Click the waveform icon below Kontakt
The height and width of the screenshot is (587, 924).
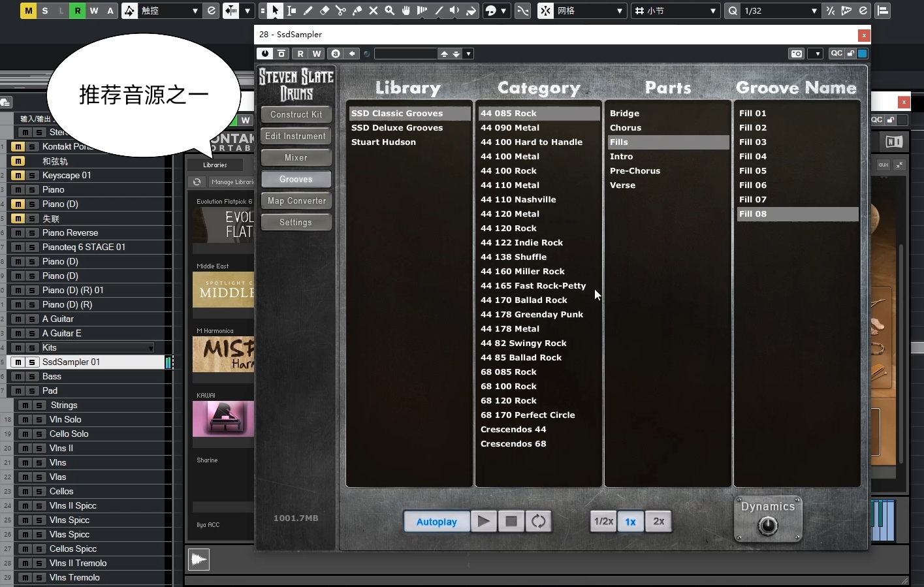coord(199,560)
